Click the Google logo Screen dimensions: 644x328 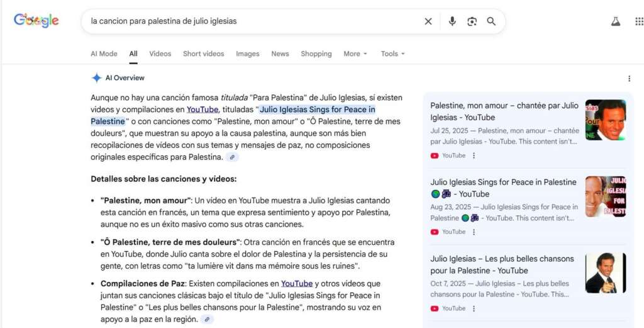pyautogui.click(x=36, y=21)
